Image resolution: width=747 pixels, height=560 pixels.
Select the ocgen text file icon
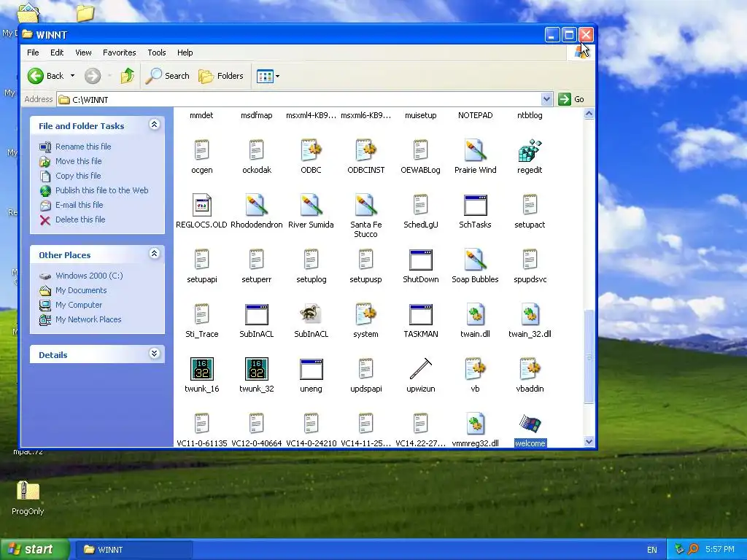click(201, 150)
